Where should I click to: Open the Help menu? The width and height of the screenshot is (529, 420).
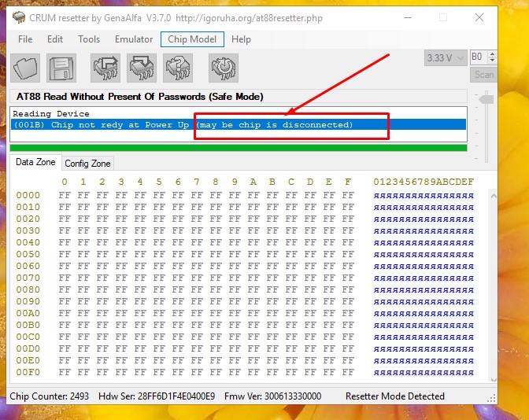tap(241, 39)
